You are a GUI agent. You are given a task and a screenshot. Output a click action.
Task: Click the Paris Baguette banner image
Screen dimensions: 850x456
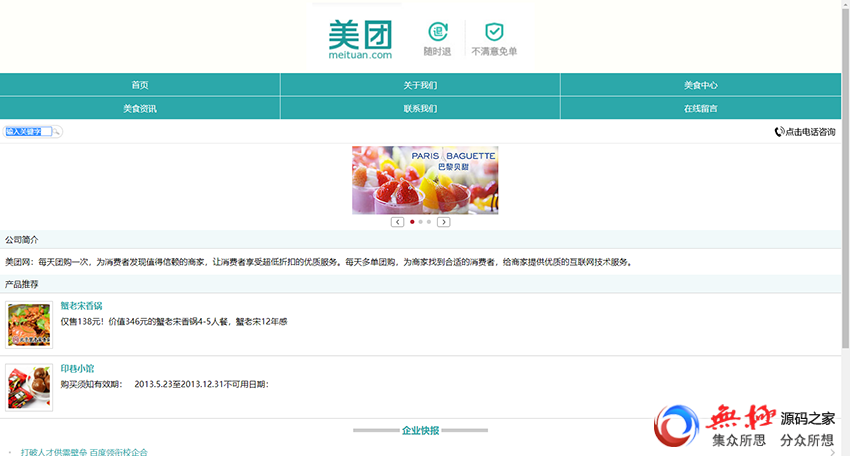coord(425,180)
